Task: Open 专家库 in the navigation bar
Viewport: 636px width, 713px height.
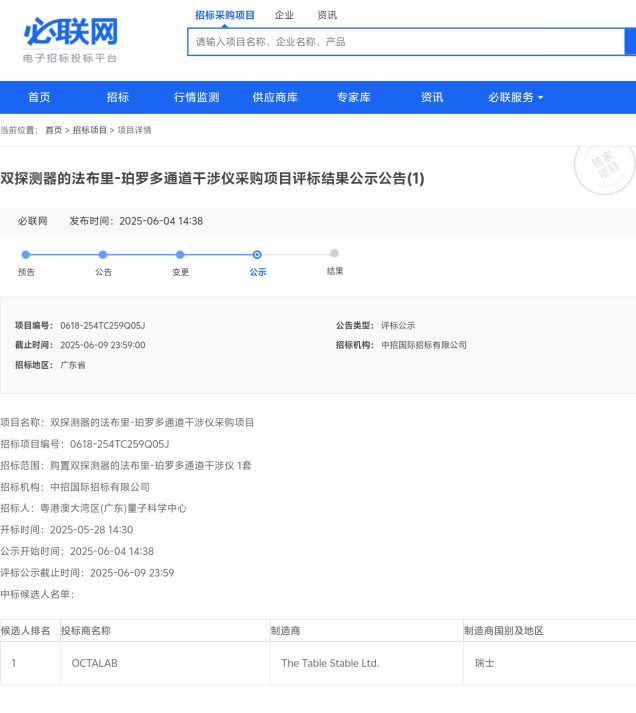Action: pyautogui.click(x=354, y=97)
